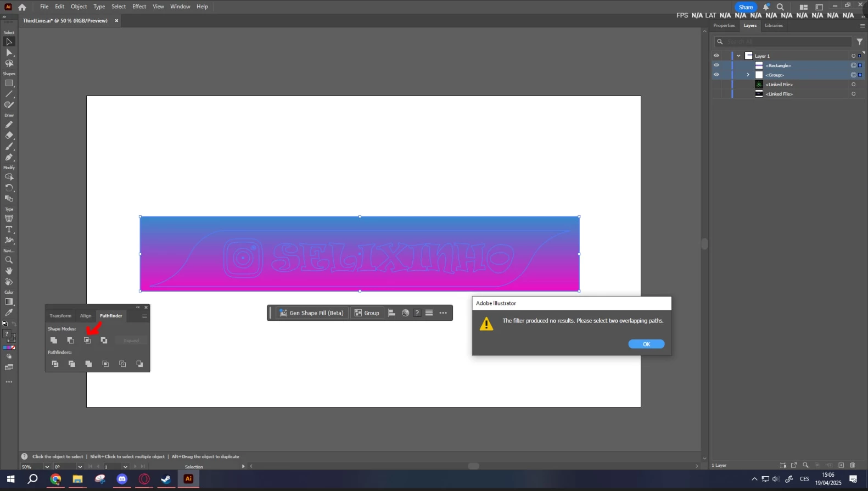Click Gen Shape Fill (Beta) button
Screen dimensions: 868x491
pos(311,313)
